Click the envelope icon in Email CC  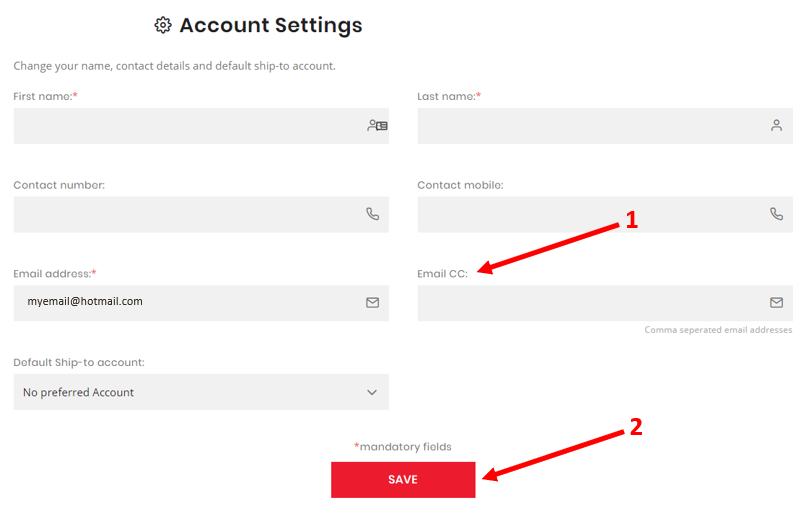(776, 303)
